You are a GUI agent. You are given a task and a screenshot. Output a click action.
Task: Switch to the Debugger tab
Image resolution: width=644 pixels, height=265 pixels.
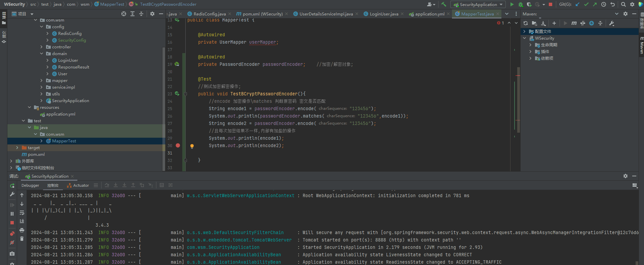30,185
